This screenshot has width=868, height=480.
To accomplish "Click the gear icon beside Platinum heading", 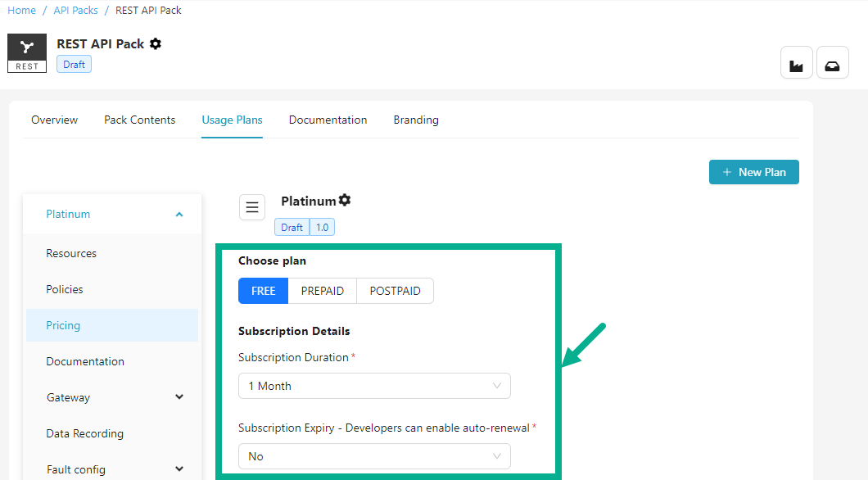I will click(345, 201).
